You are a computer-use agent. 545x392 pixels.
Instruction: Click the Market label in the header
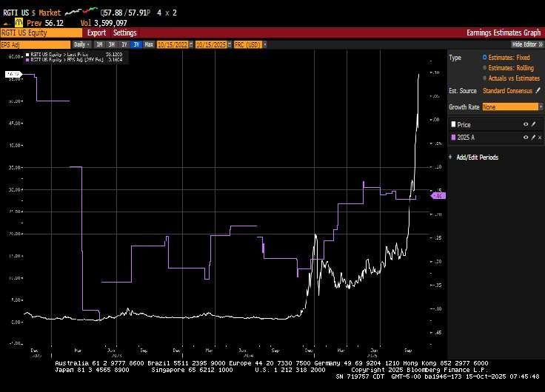(x=50, y=13)
